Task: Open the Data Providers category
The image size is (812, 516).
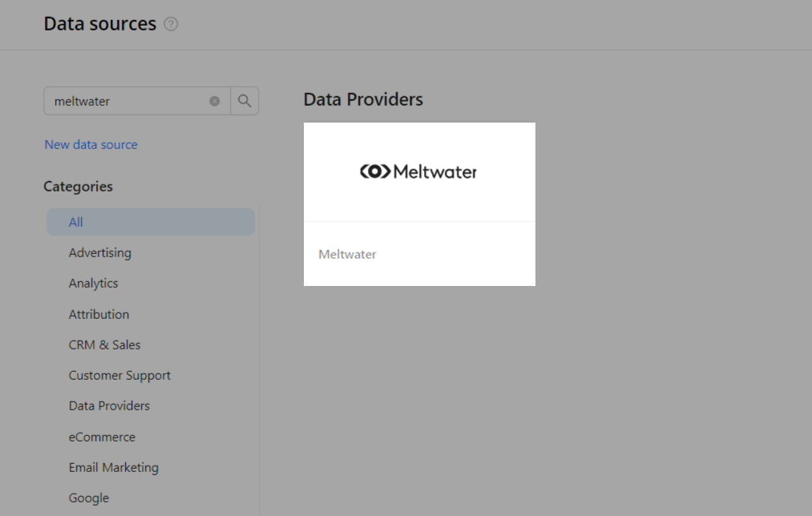Action: [x=109, y=405]
